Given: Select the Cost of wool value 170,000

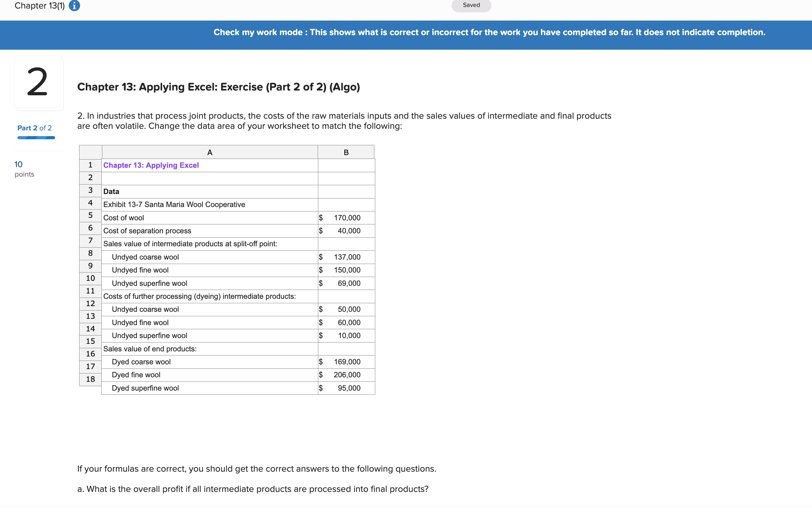Looking at the screenshot, I should click(x=347, y=217).
